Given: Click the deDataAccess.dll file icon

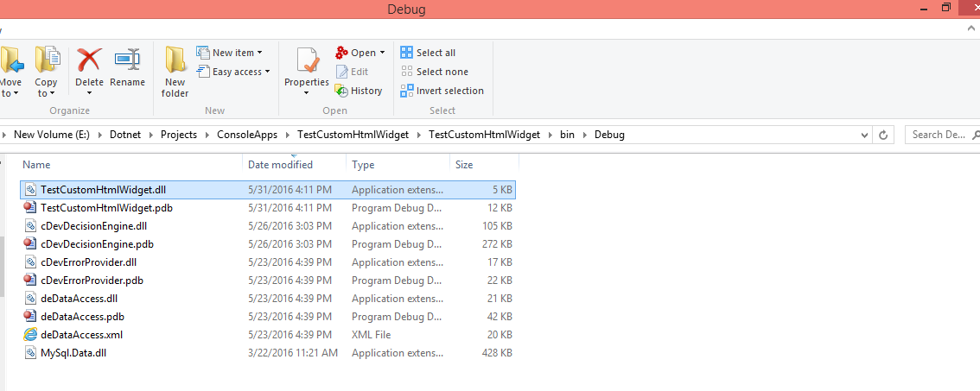Looking at the screenshot, I should coord(30,299).
